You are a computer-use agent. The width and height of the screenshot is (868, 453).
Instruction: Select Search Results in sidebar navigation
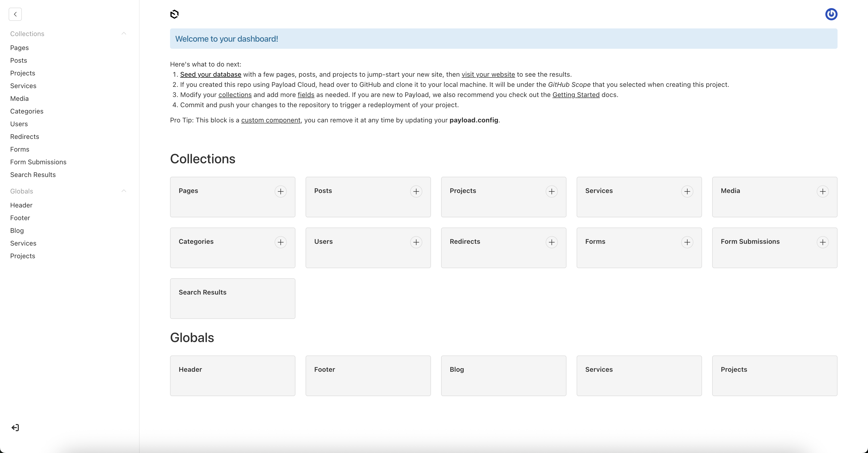pyautogui.click(x=33, y=175)
